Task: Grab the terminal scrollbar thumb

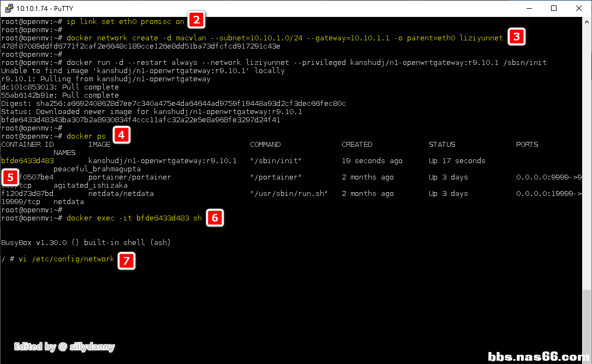Action: pyautogui.click(x=587, y=321)
